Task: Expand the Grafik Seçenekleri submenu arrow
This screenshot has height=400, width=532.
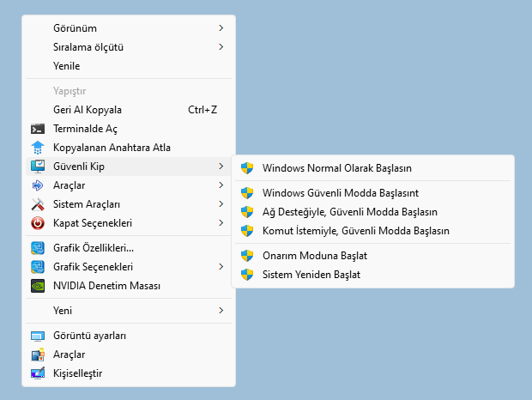Action: coord(221,267)
